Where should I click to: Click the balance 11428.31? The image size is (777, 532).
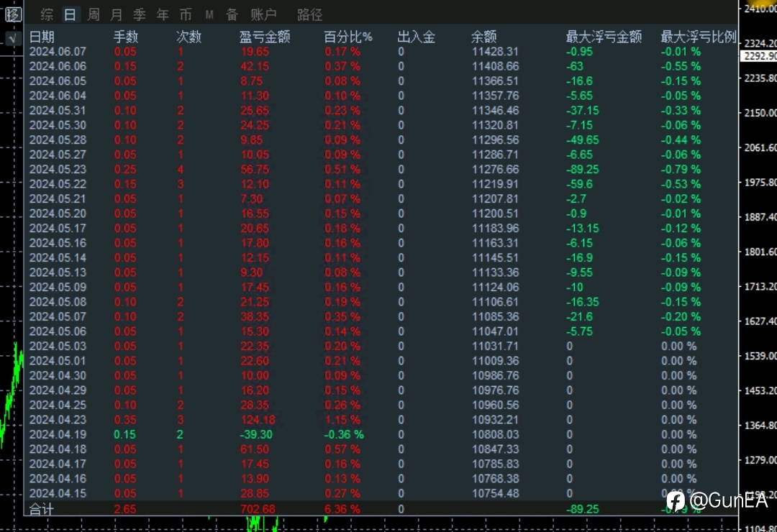pos(495,52)
